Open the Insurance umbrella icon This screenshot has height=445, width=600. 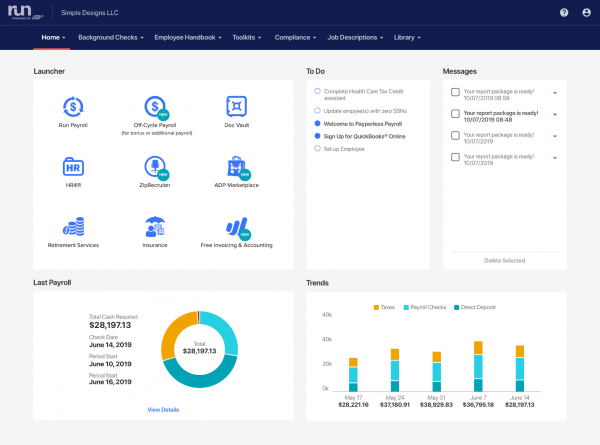coord(155,227)
